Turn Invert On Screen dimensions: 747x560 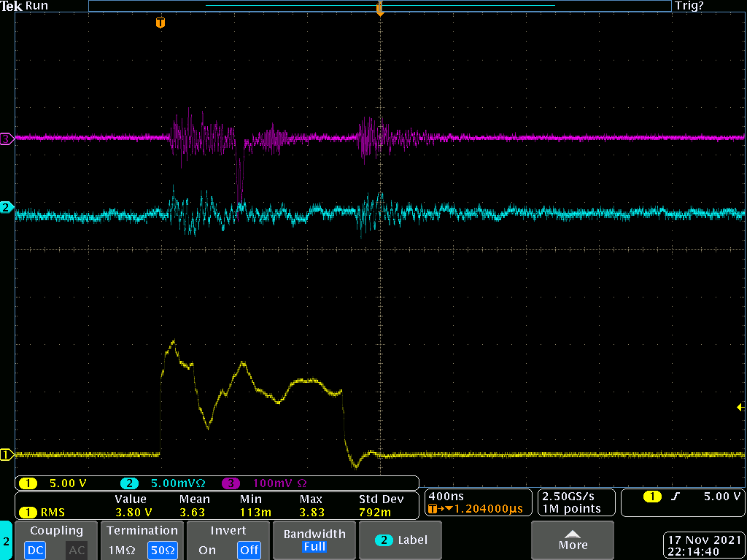pos(207,550)
